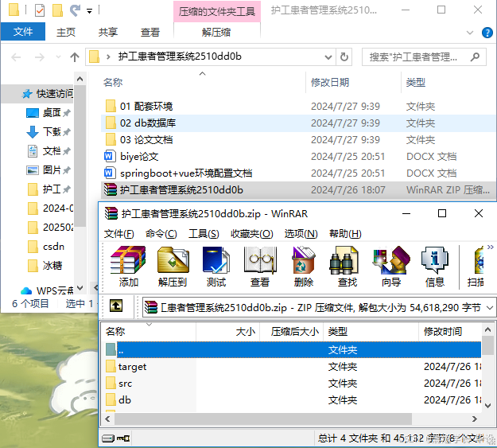
Task: Click the Explorer back navigation arrow
Action: coord(16,57)
